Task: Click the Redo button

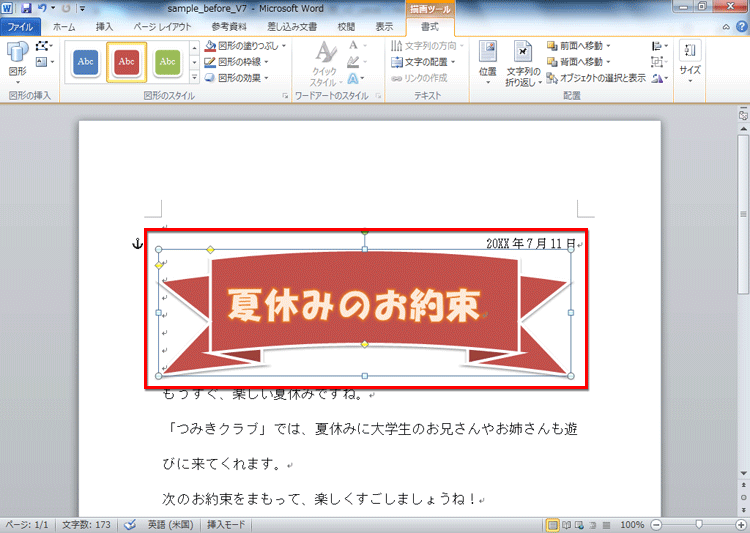Action: pyautogui.click(x=66, y=8)
